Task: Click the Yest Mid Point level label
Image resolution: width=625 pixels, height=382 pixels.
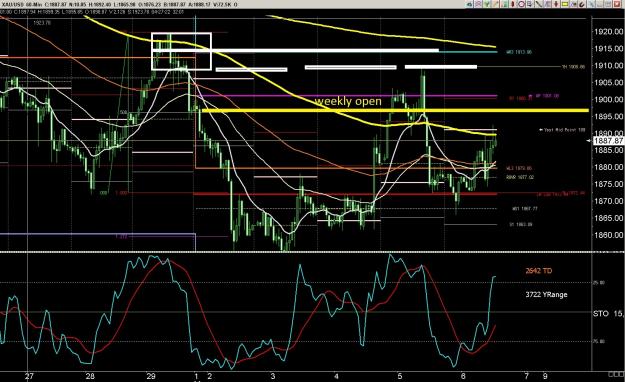Action: pyautogui.click(x=562, y=130)
